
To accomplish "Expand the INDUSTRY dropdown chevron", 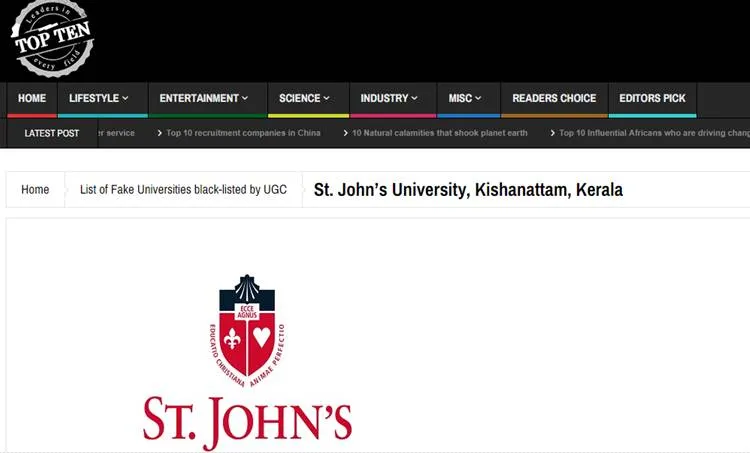I will click(414, 99).
